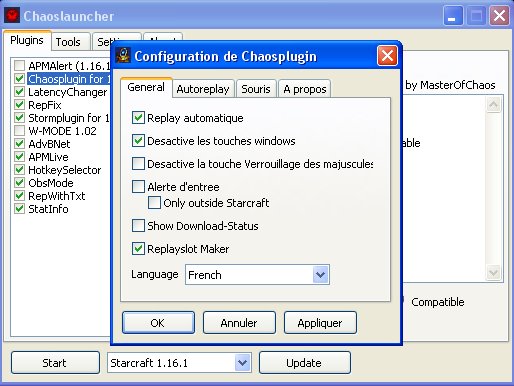This screenshot has height=386, width=514.
Task: Switch to the Autoreplay tab
Action: 203,89
